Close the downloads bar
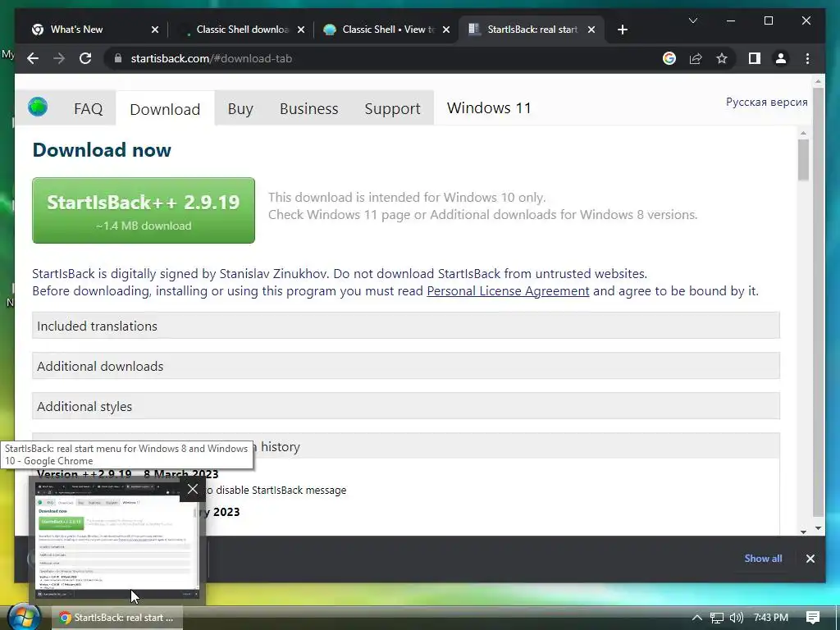 pyautogui.click(x=810, y=559)
